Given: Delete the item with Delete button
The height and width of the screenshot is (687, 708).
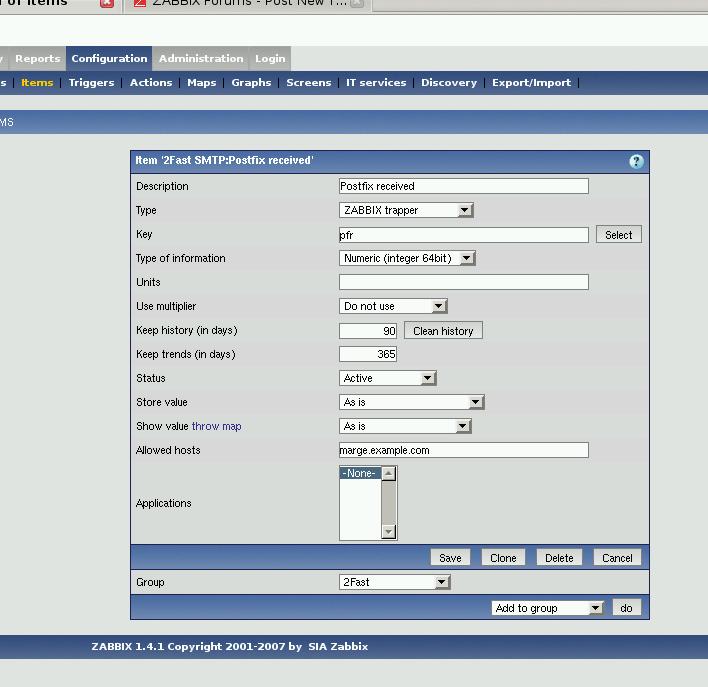Looking at the screenshot, I should coord(559,558).
